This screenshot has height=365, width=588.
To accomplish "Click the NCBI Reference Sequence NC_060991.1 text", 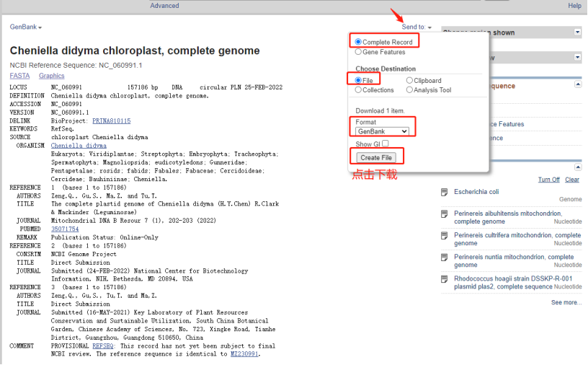I will pyautogui.click(x=76, y=66).
